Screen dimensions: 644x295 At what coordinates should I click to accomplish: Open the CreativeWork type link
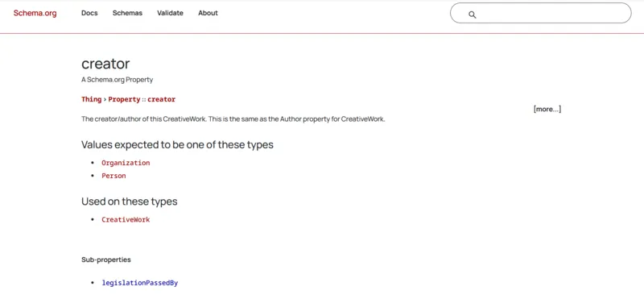tap(126, 220)
